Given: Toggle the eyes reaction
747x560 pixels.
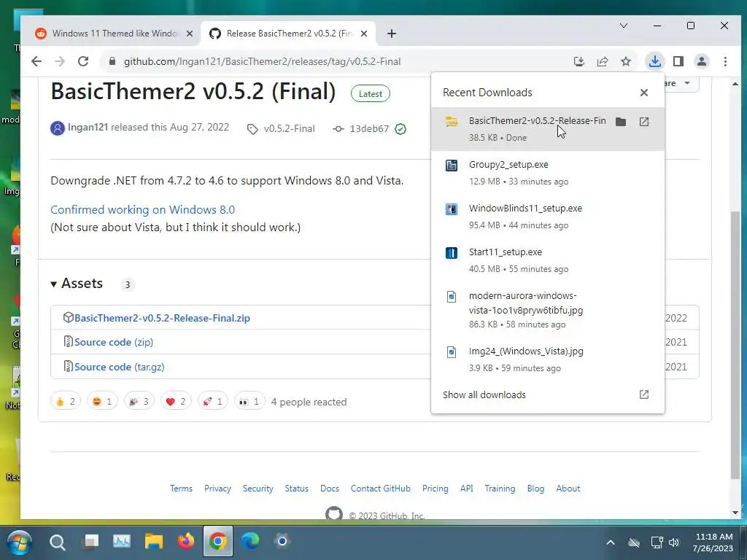Looking at the screenshot, I should coord(249,402).
